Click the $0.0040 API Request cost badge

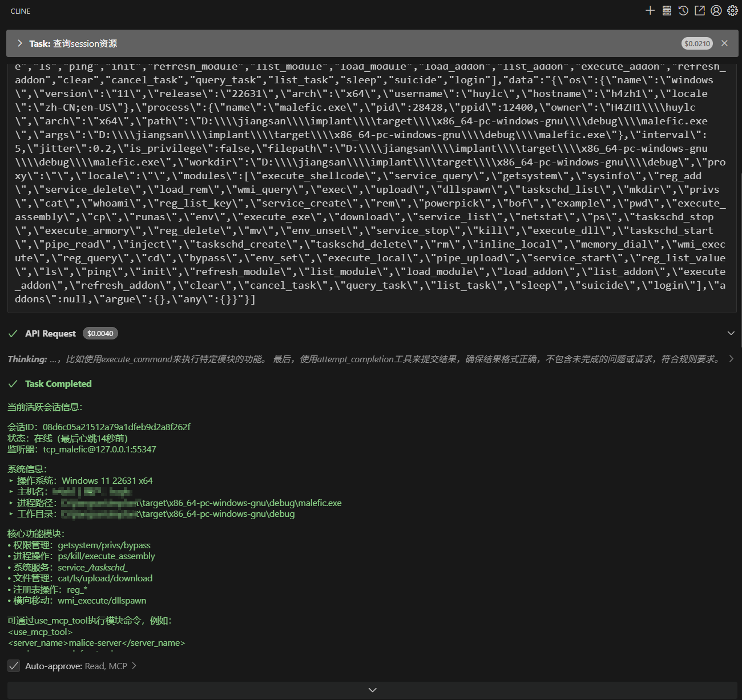tap(100, 333)
